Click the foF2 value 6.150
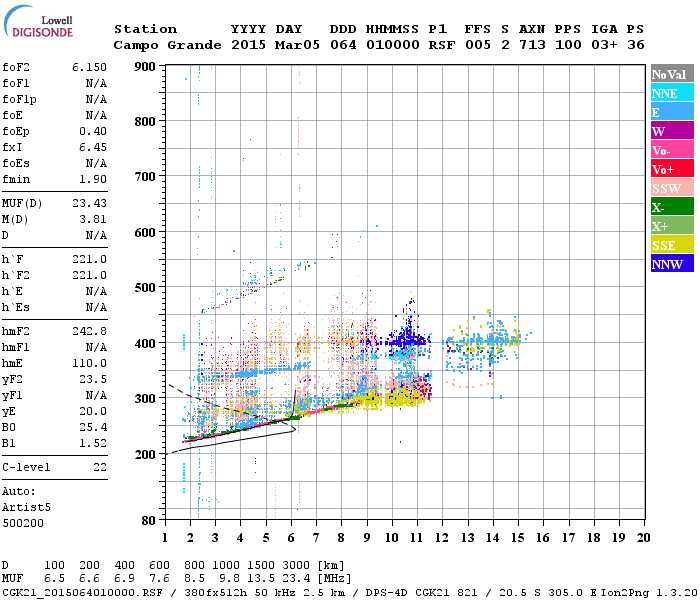The image size is (700, 600). tap(89, 67)
